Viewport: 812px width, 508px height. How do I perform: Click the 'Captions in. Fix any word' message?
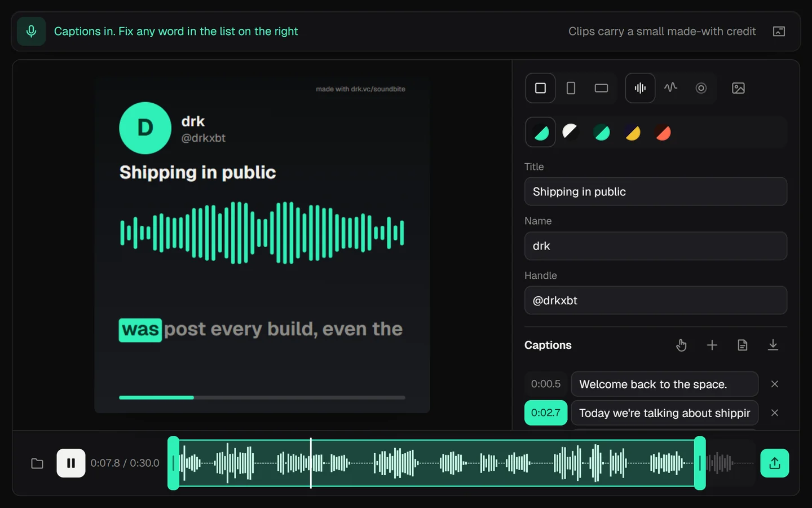176,31
